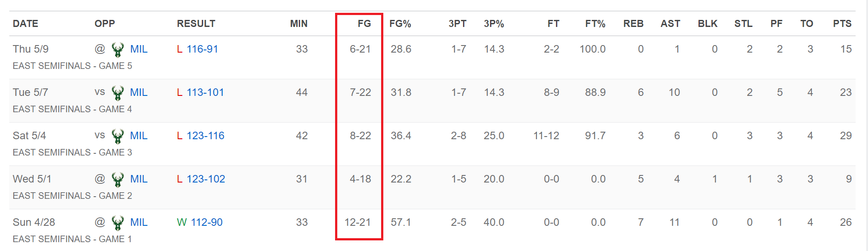Open the 116-91 game result
868x251 pixels.
pos(202,49)
